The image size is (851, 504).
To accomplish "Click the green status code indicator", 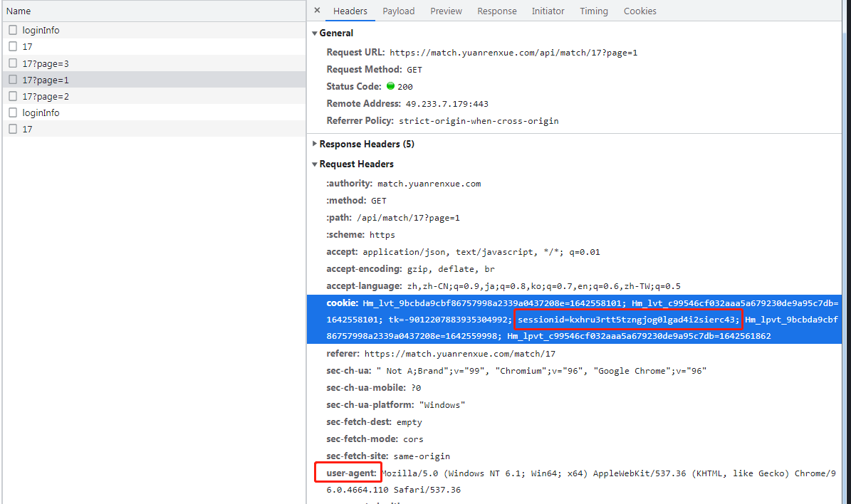I will tap(390, 85).
